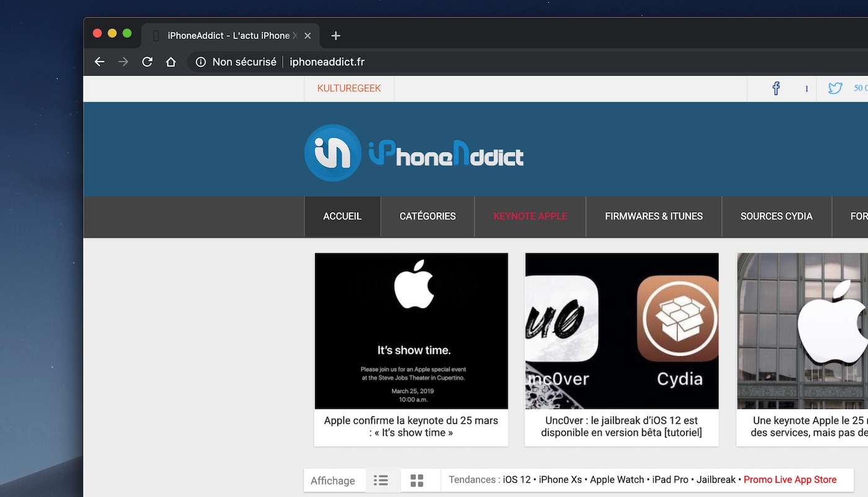This screenshot has width=868, height=497.
Task: Reload the page with the refresh icon
Action: coord(147,62)
